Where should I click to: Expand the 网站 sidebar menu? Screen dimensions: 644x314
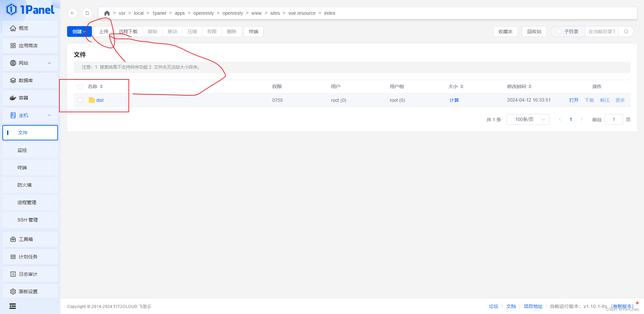coord(30,63)
